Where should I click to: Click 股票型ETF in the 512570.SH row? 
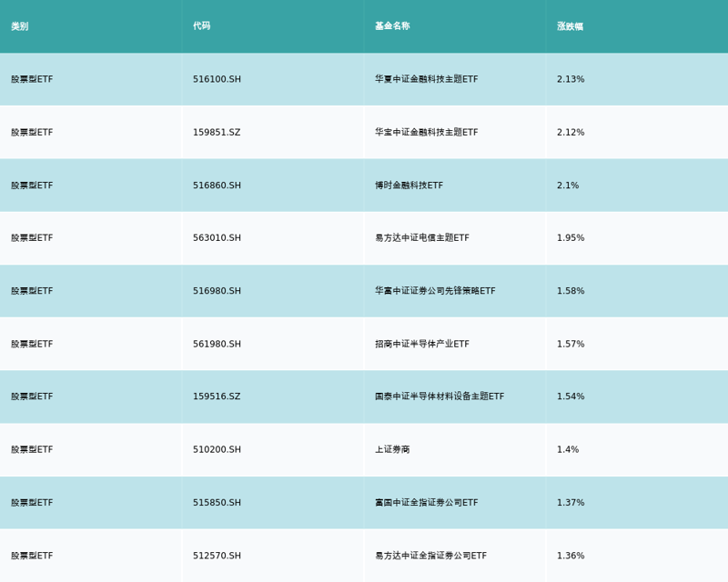[32, 556]
